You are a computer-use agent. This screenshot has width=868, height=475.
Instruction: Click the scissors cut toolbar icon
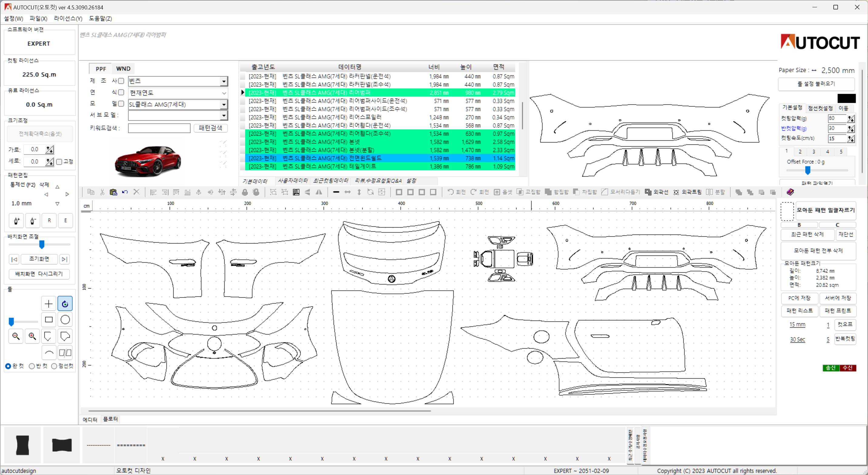coord(102,192)
